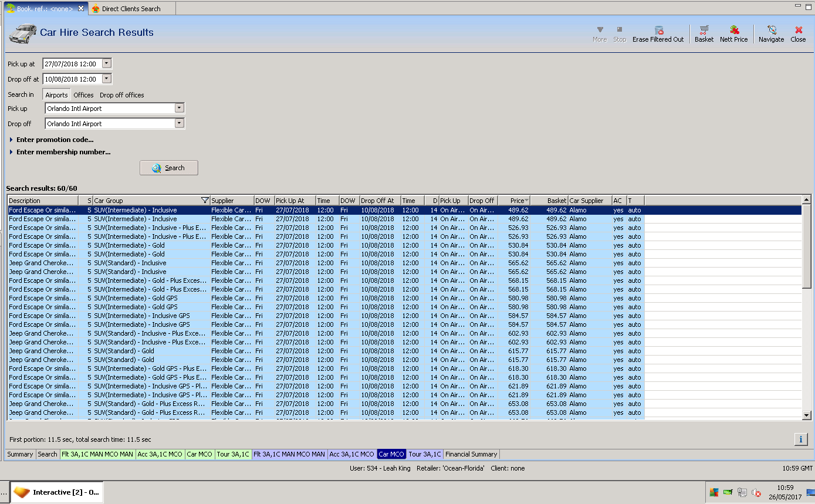Image resolution: width=815 pixels, height=504 pixels.
Task: Open the Basket toolbar icon
Action: [x=704, y=30]
